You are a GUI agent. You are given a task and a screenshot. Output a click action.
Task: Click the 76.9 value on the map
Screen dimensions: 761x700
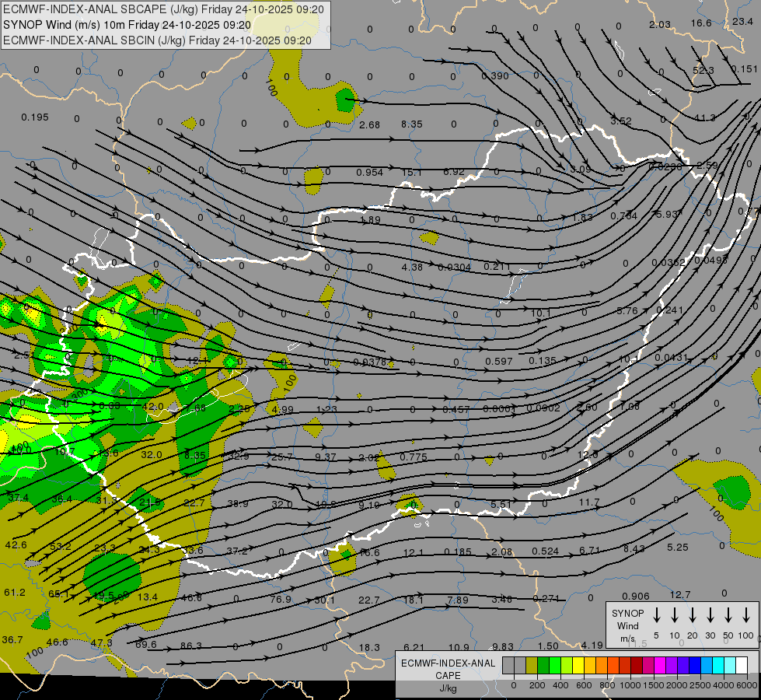tap(281, 599)
